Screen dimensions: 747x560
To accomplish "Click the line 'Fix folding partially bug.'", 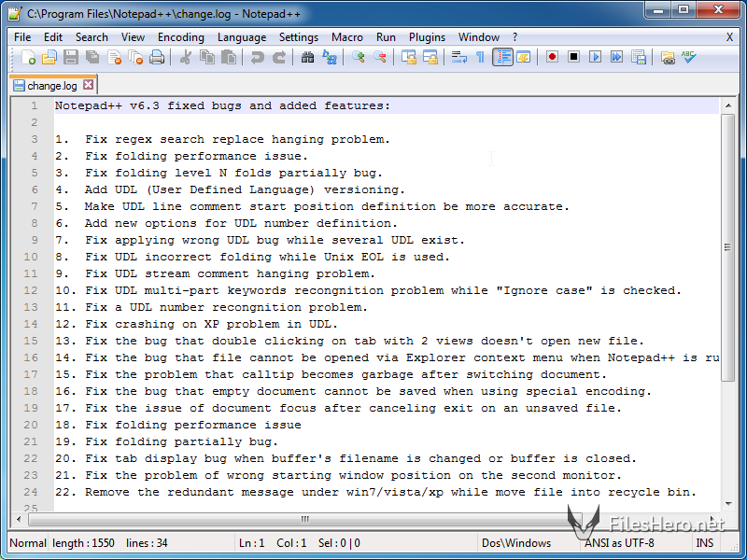I will 181,441.
